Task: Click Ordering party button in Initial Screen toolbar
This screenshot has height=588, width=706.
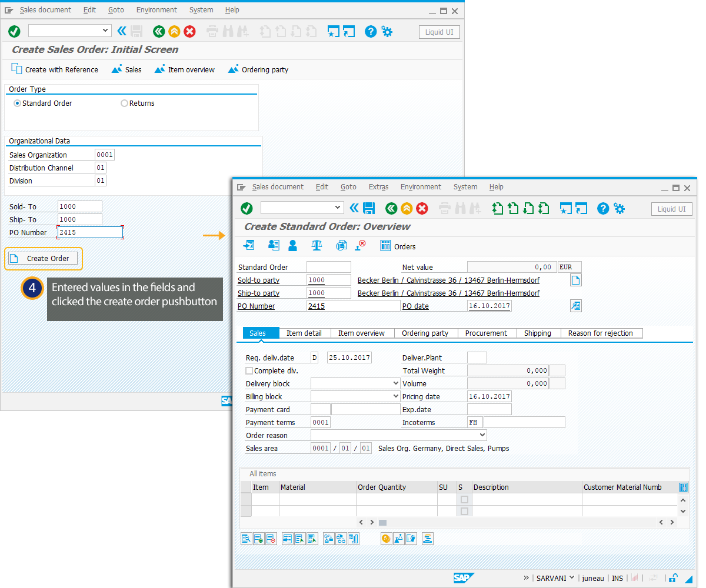Action: (x=258, y=69)
